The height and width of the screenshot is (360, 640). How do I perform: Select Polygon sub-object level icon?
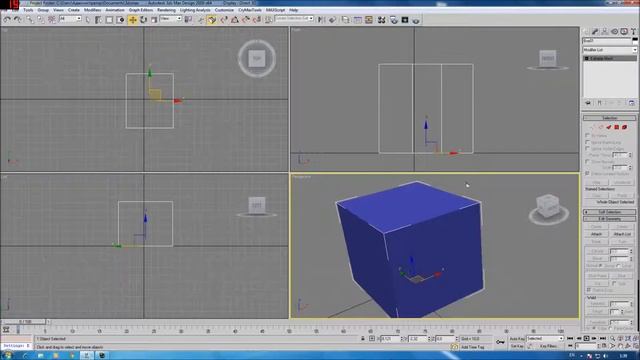point(617,127)
